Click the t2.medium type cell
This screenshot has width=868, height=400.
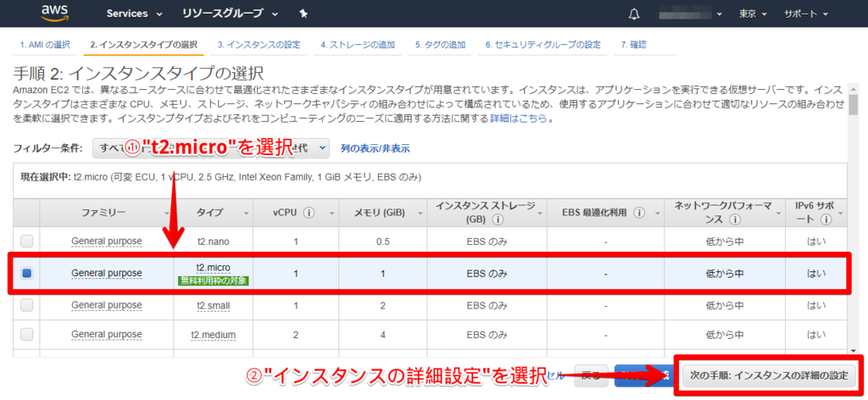[x=213, y=334]
